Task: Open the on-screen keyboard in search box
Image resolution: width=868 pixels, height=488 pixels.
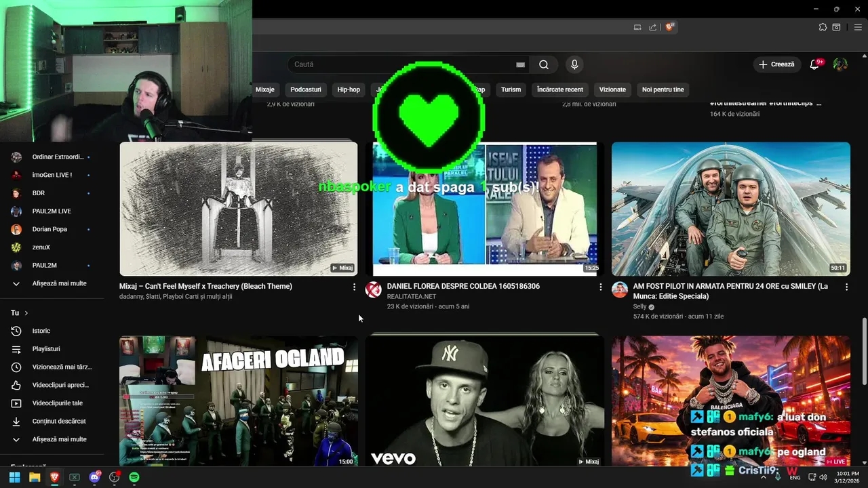Action: pos(520,64)
